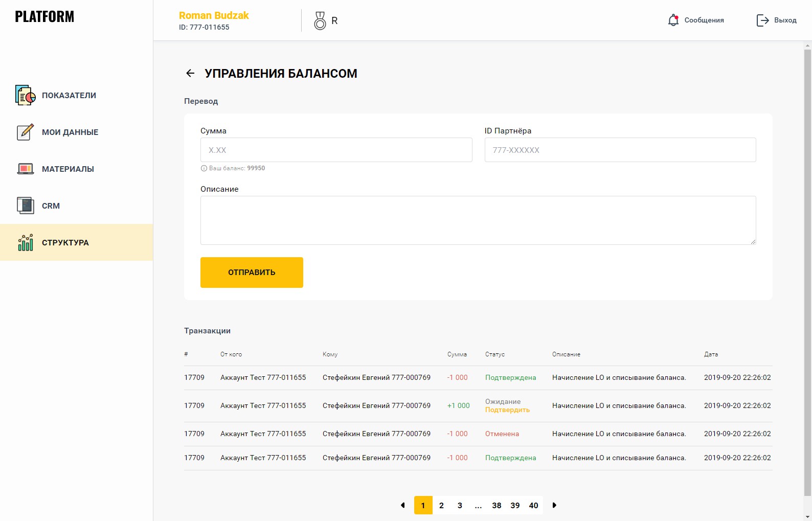Image resolution: width=812 pixels, height=521 pixels.
Task: Click the Дата column header
Action: 711,354
